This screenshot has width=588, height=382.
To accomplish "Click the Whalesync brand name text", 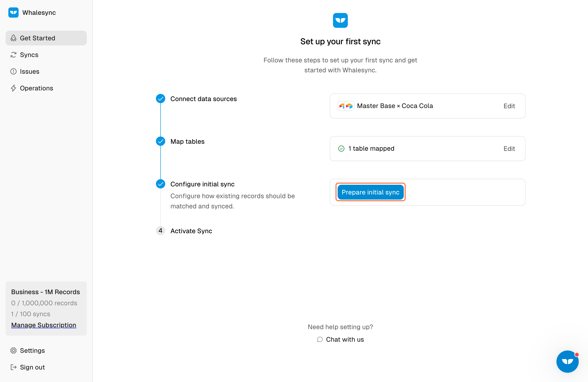I will click(39, 13).
